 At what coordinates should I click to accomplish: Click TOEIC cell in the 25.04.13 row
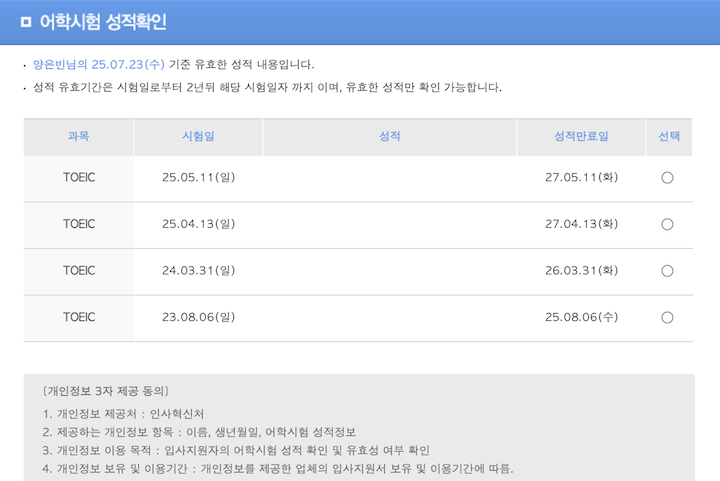pos(79,224)
